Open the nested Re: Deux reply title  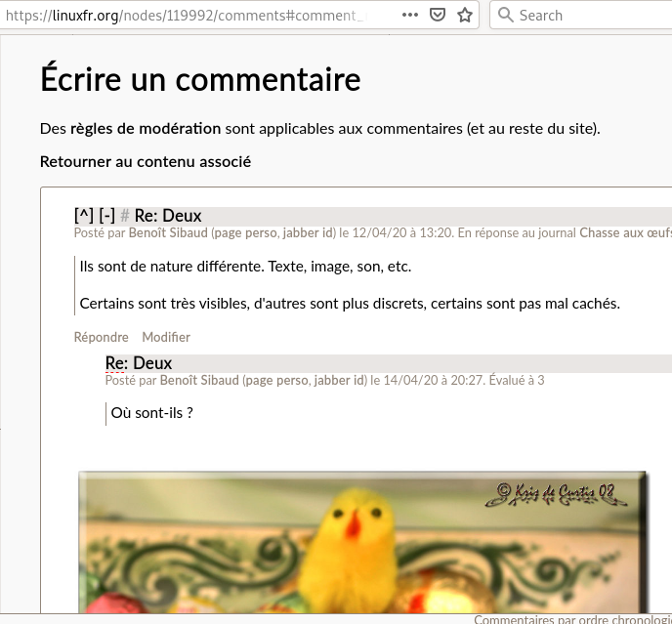point(139,363)
